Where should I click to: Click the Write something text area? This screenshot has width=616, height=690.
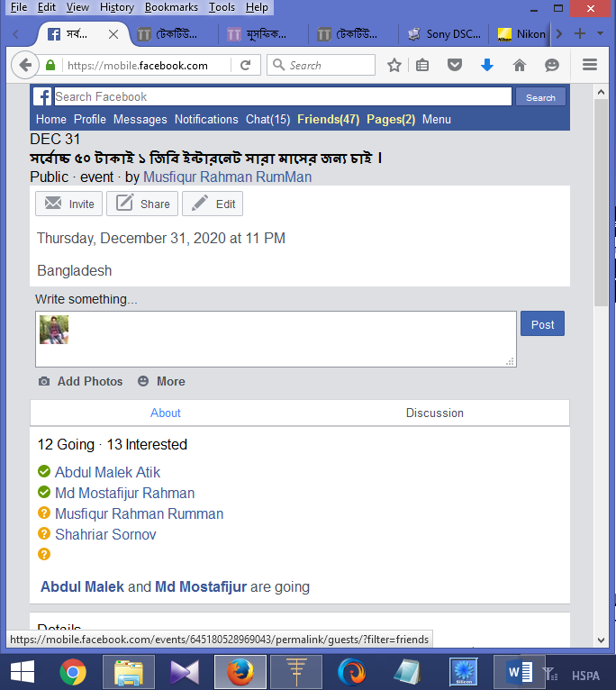[276, 339]
